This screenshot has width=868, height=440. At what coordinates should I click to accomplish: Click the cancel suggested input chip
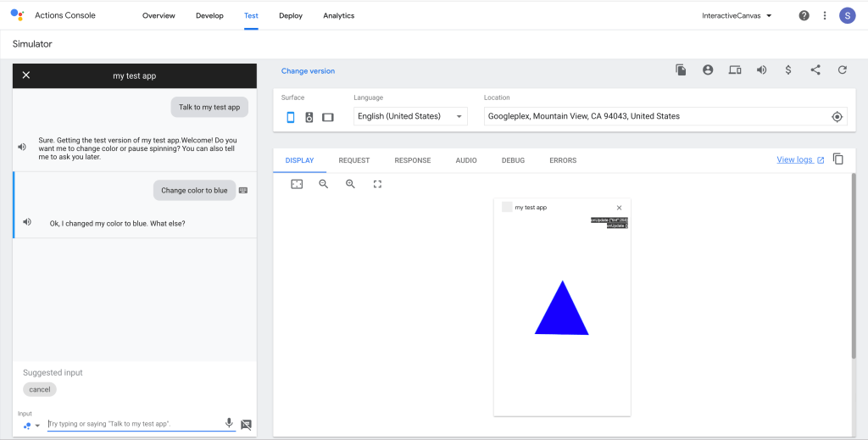pyautogui.click(x=40, y=390)
